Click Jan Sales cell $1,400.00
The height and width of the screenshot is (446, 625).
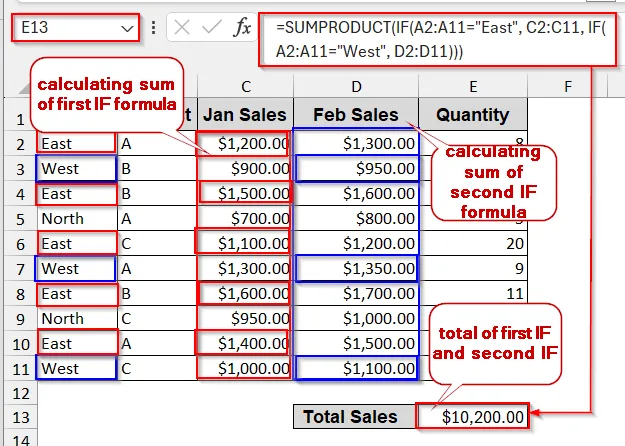pyautogui.click(x=245, y=344)
